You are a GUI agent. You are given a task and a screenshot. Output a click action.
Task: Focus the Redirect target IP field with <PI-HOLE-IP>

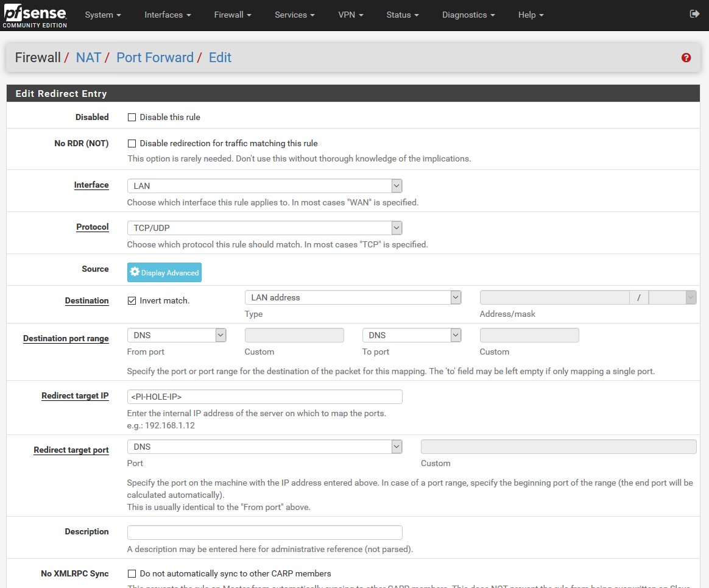tap(264, 397)
